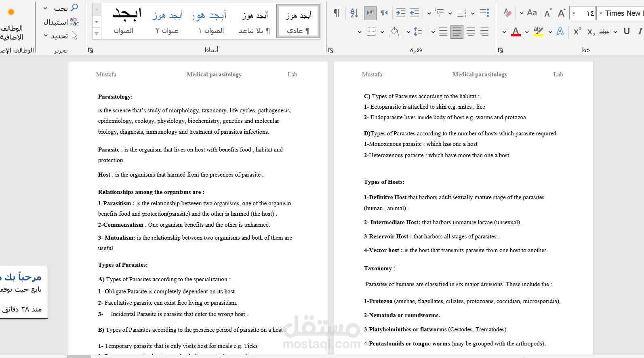
Task: Expand the styles gallery More button
Action: (x=97, y=34)
